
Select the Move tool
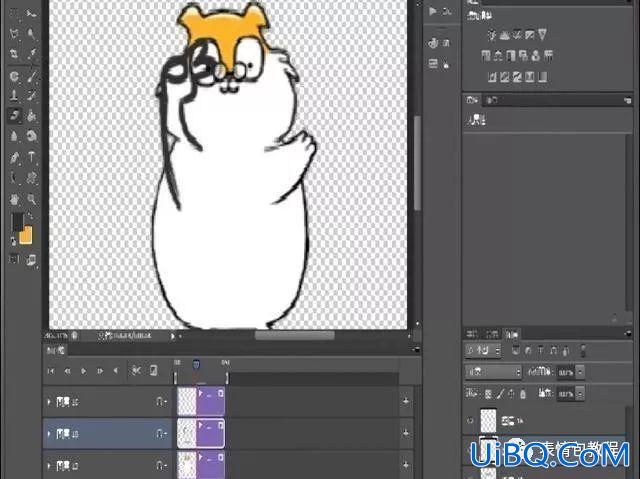(31, 13)
